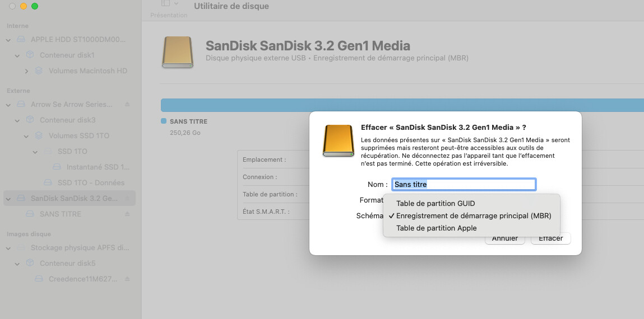Image resolution: width=644 pixels, height=319 pixels.
Task: Eject the SANS TITRE volume
Action: (x=127, y=214)
